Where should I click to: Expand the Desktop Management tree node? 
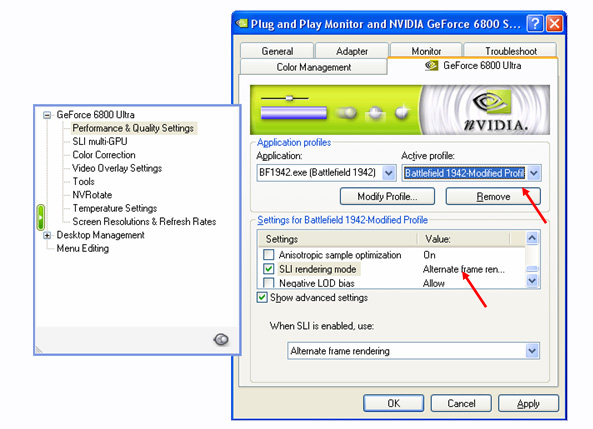[47, 235]
